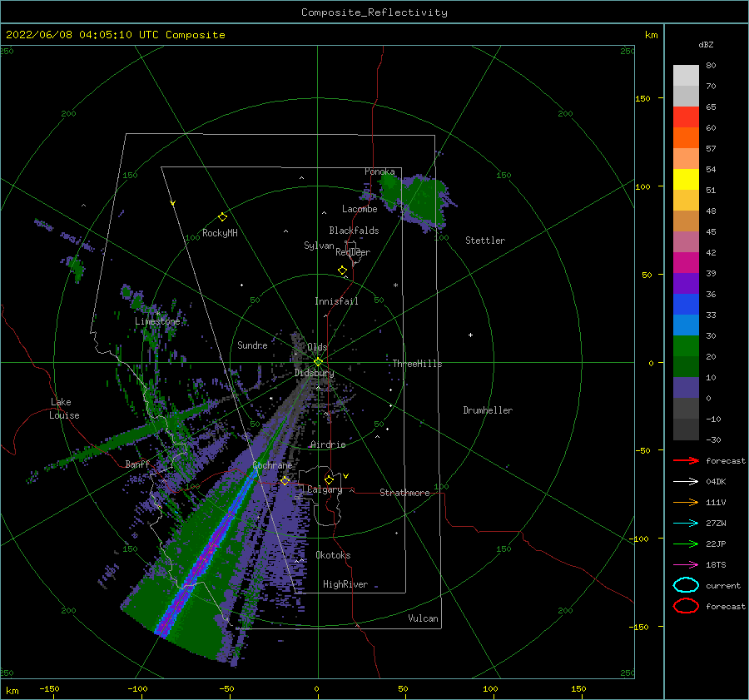749x700 pixels.
Task: Select the ThreeHills label
Action: click(x=417, y=364)
